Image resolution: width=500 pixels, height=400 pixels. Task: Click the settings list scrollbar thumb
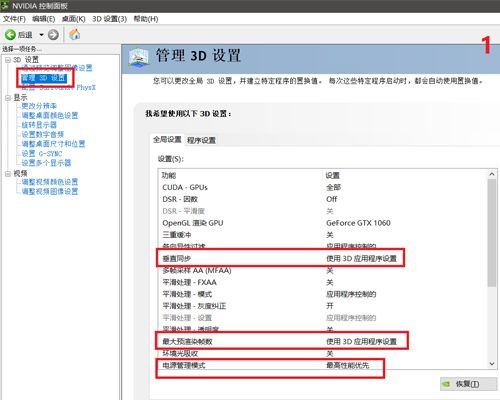[x=492, y=233]
